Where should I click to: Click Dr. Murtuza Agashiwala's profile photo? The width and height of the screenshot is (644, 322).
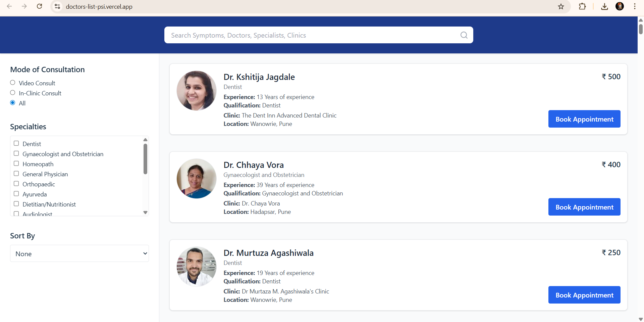[197, 266]
